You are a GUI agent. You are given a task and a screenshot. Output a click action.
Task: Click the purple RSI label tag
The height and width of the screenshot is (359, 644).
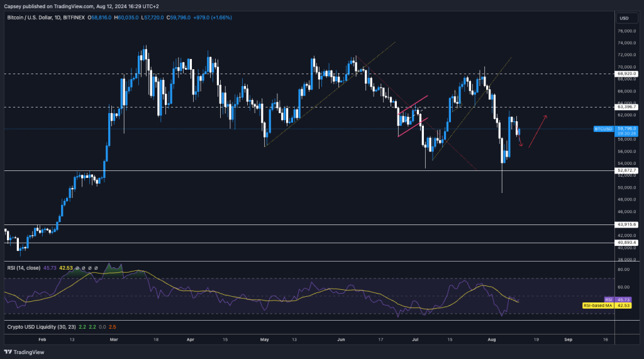tap(608, 299)
